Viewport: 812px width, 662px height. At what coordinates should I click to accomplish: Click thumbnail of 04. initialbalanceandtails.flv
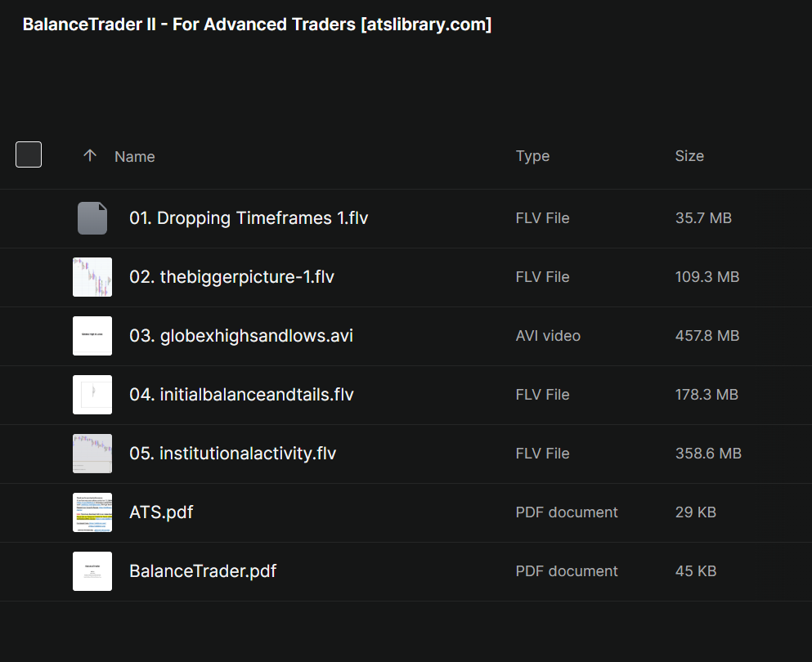[92, 395]
